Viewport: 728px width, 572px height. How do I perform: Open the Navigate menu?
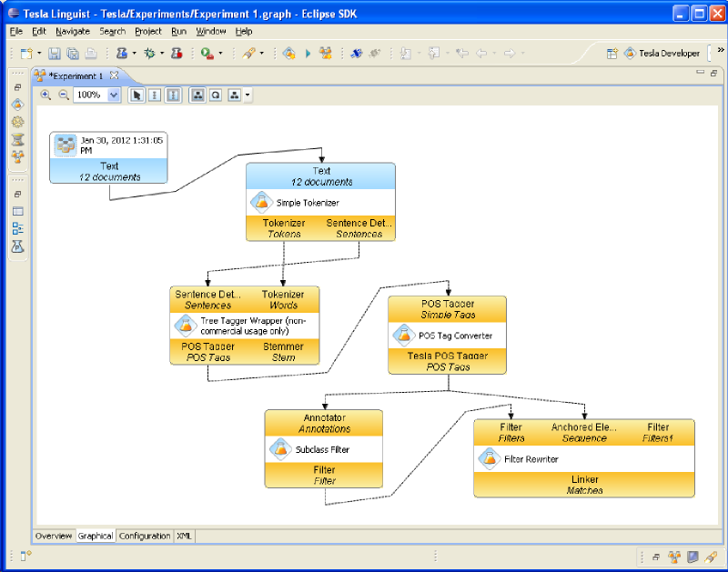[x=73, y=31]
